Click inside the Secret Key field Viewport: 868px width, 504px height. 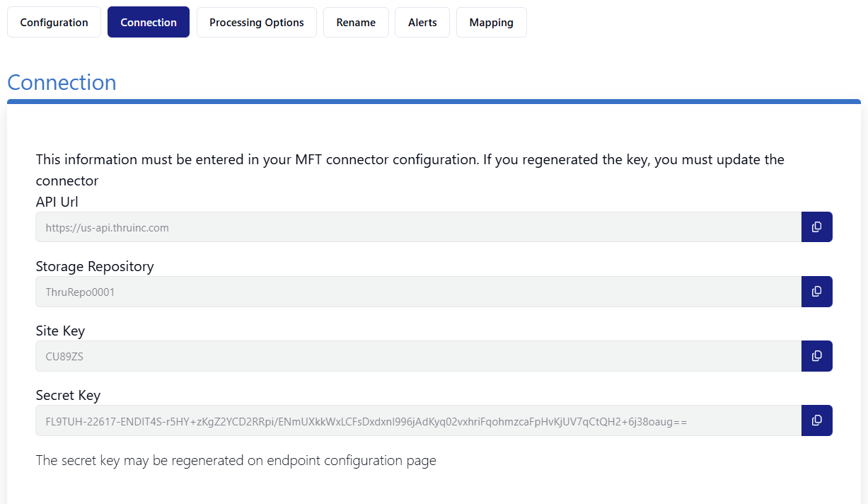point(417,420)
